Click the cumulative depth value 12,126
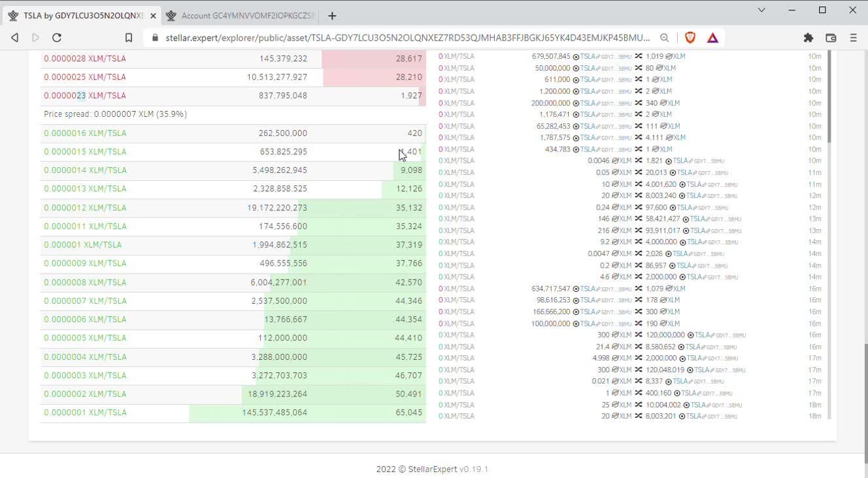This screenshot has width=868, height=478. click(x=409, y=189)
